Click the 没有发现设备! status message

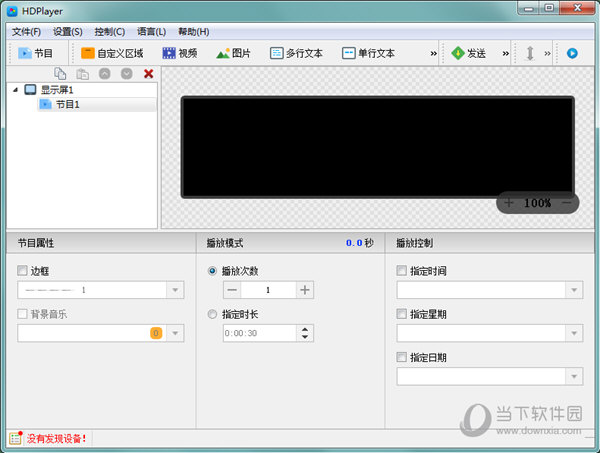pyautogui.click(x=57, y=438)
